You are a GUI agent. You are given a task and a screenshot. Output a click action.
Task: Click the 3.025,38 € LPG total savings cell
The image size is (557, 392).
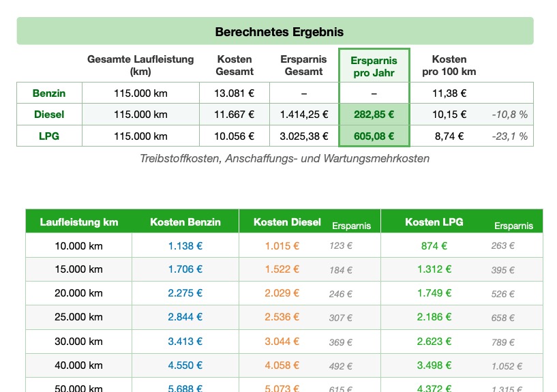click(x=304, y=136)
